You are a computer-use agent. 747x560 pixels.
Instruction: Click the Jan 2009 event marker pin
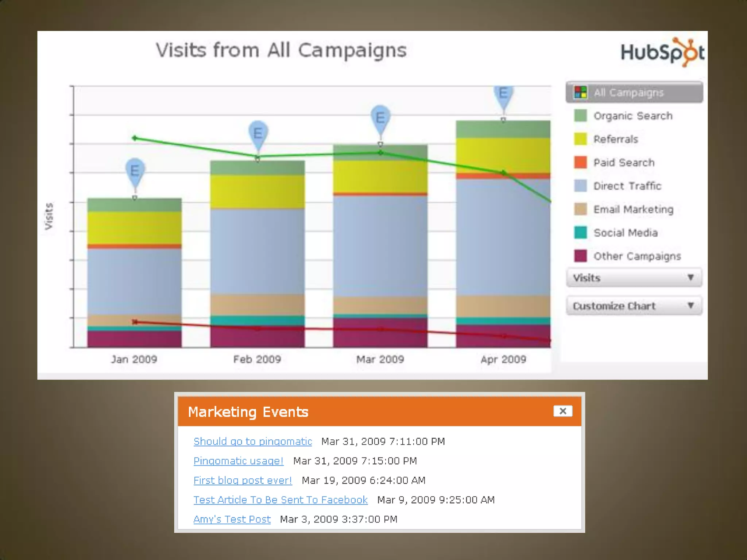pyautogui.click(x=135, y=171)
